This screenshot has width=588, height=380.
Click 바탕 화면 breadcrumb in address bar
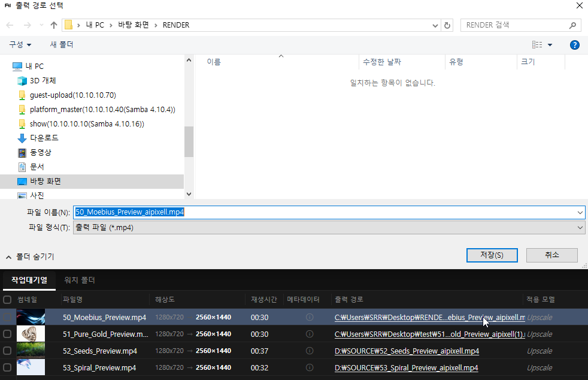[134, 25]
